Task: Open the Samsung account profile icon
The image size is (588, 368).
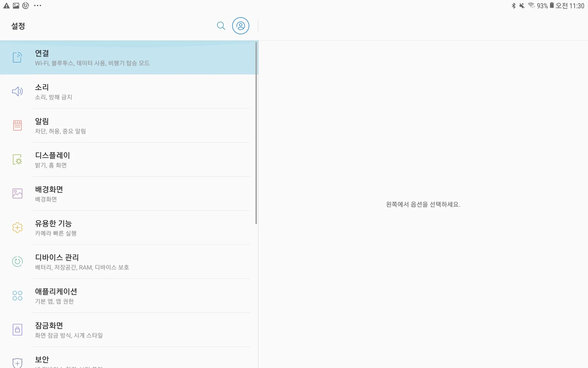Action: point(241,26)
